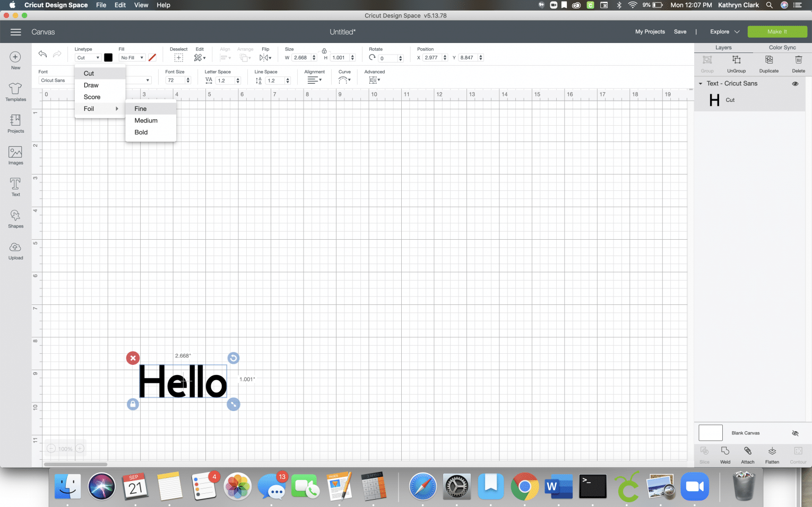Viewport: 812px width, 507px height.
Task: Click the rotate handle on Hello text
Action: (233, 358)
